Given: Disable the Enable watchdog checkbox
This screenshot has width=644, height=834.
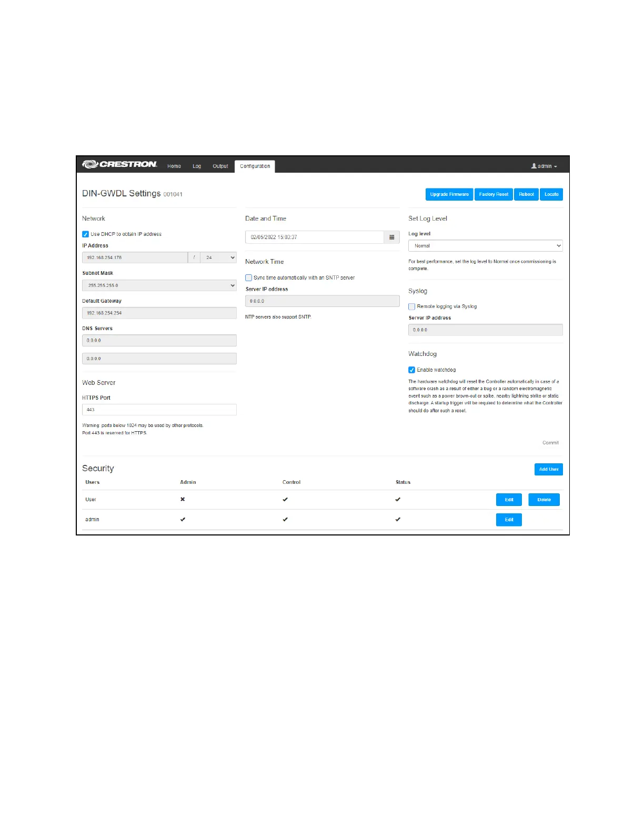Looking at the screenshot, I should (x=412, y=370).
